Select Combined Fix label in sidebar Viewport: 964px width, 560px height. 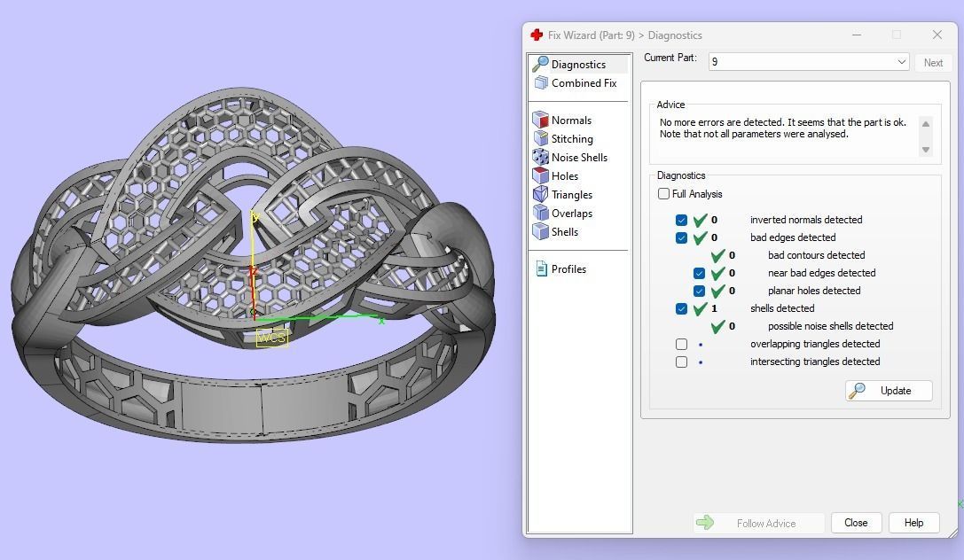pos(584,83)
